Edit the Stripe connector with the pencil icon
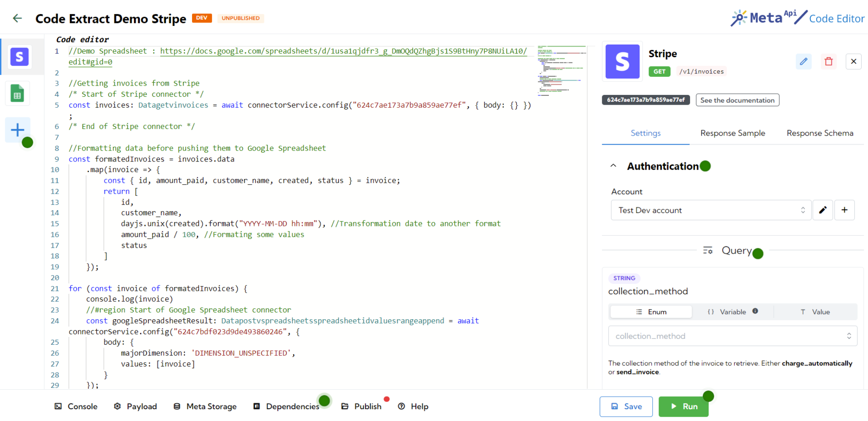This screenshot has height=421, width=868. pyautogui.click(x=804, y=61)
